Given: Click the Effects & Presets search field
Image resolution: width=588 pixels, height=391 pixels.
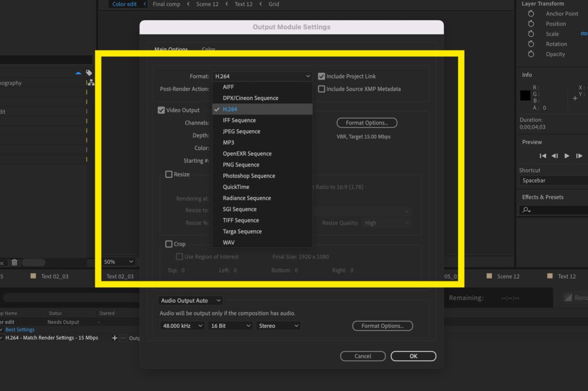Looking at the screenshot, I should tap(554, 210).
